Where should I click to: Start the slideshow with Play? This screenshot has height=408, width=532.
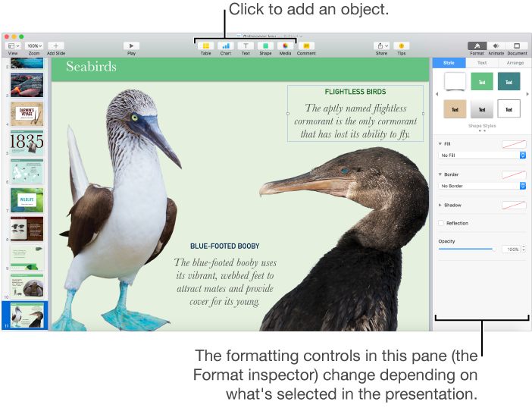[x=131, y=46]
